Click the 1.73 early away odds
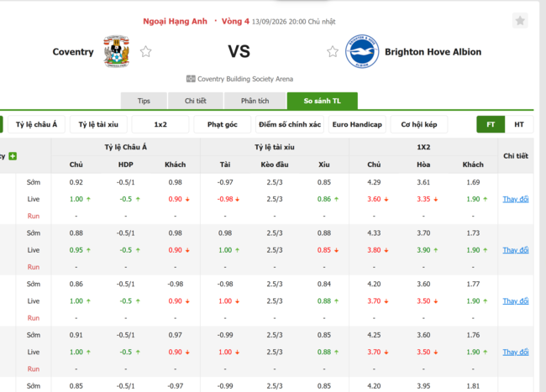 click(x=473, y=233)
